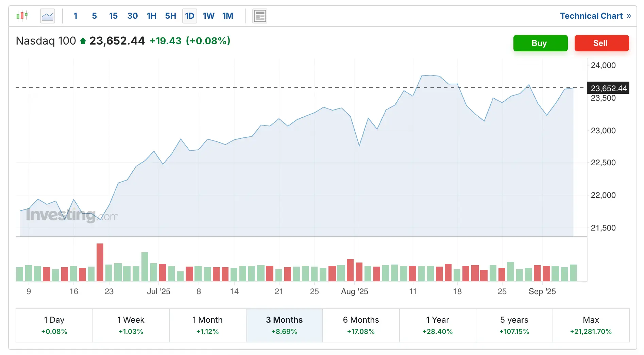Switch to the 1 Month range tab
Viewport: 644px width, 355px height.
click(x=207, y=325)
